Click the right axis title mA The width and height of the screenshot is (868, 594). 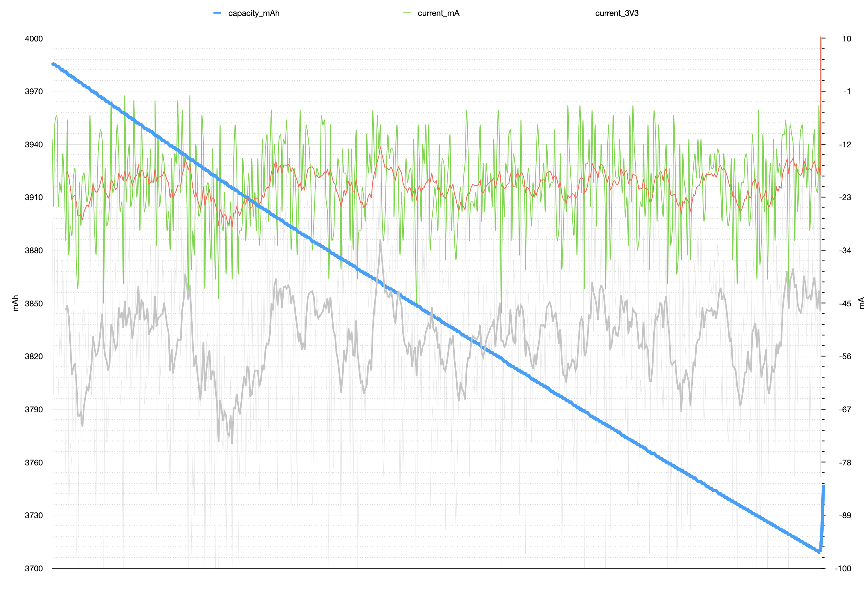point(861,303)
